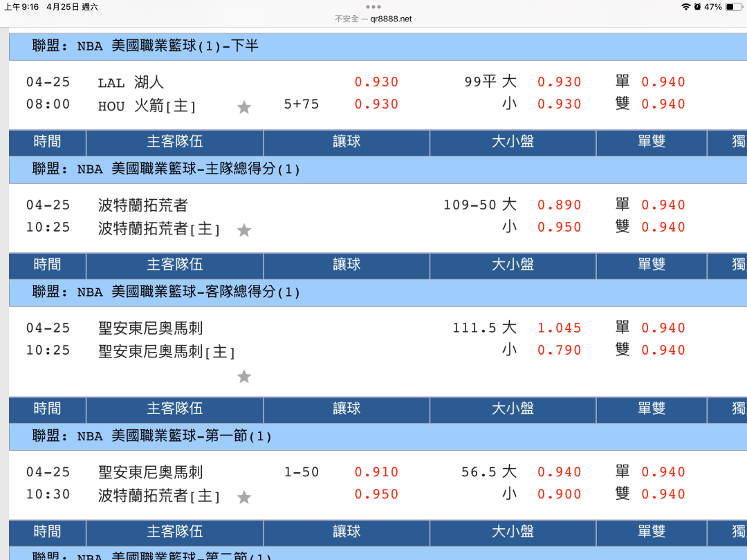Image resolution: width=747 pixels, height=560 pixels.
Task: Bet 拓荒者 first quarter handicap 0.950
Action: pyautogui.click(x=376, y=494)
